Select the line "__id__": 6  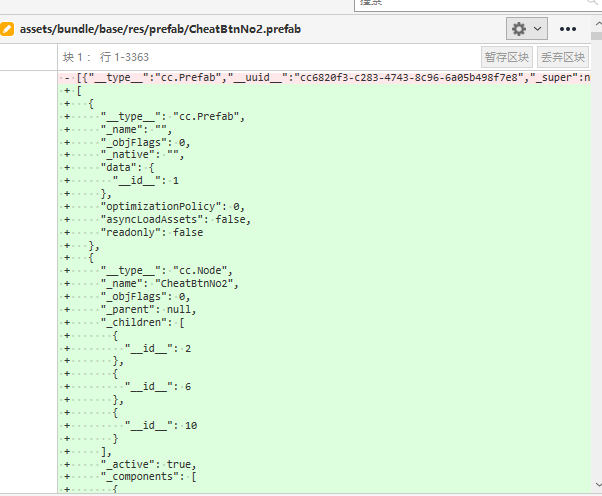pos(324,387)
